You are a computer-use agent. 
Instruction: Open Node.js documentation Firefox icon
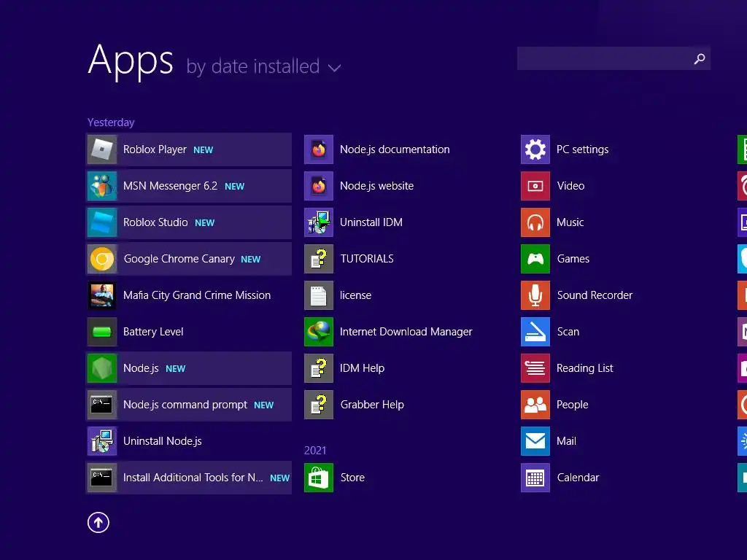pos(319,149)
